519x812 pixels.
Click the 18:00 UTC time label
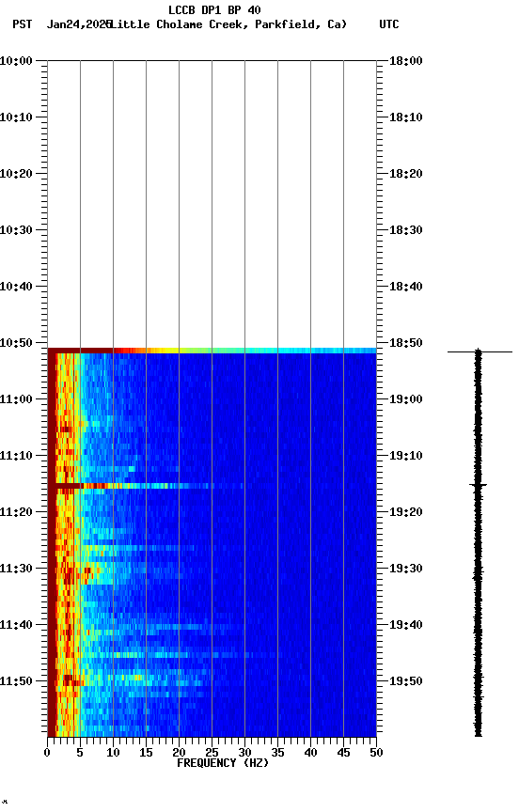point(406,61)
